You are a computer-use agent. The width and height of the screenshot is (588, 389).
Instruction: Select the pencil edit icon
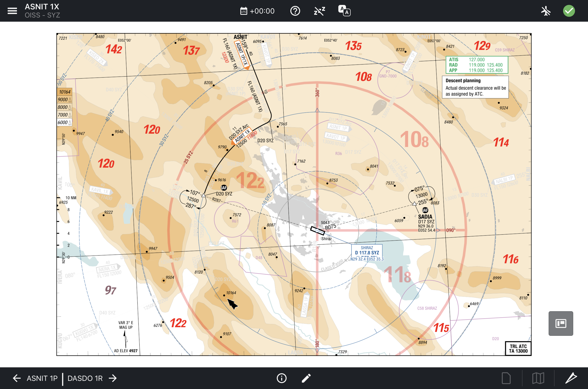click(306, 378)
